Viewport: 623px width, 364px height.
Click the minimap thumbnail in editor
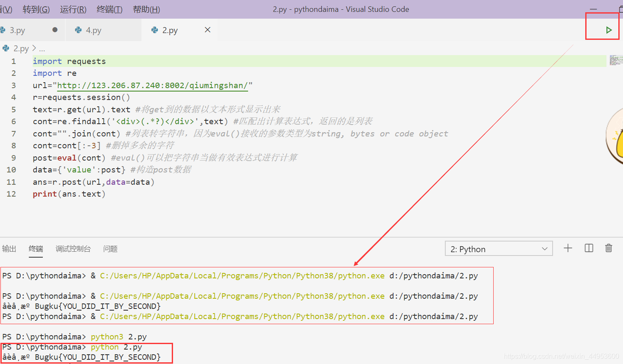[616, 60]
